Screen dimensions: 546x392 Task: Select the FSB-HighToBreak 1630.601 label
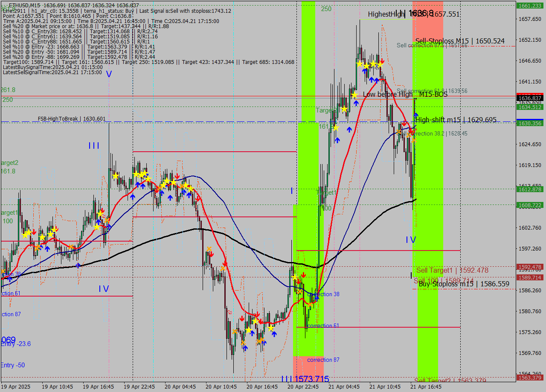tap(71, 118)
